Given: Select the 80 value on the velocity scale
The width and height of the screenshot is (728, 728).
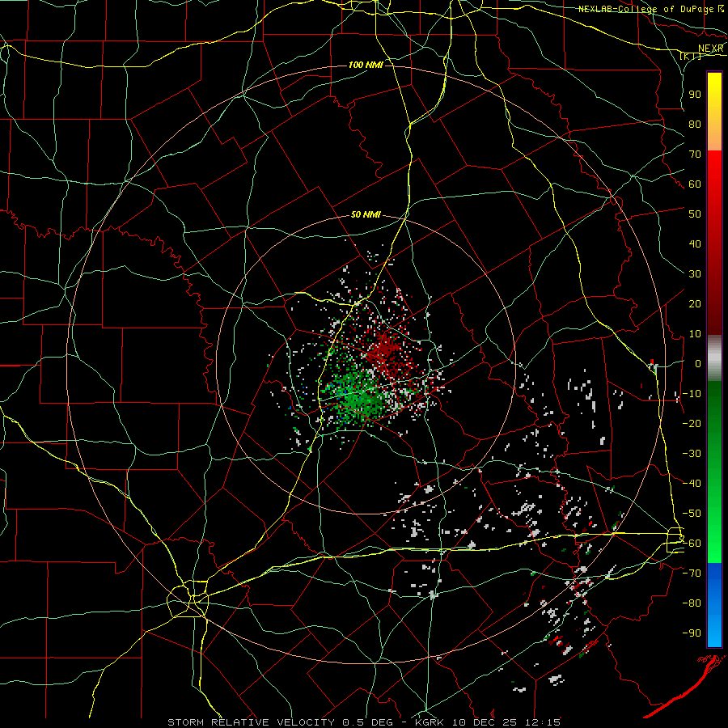Looking at the screenshot, I should (x=695, y=124).
